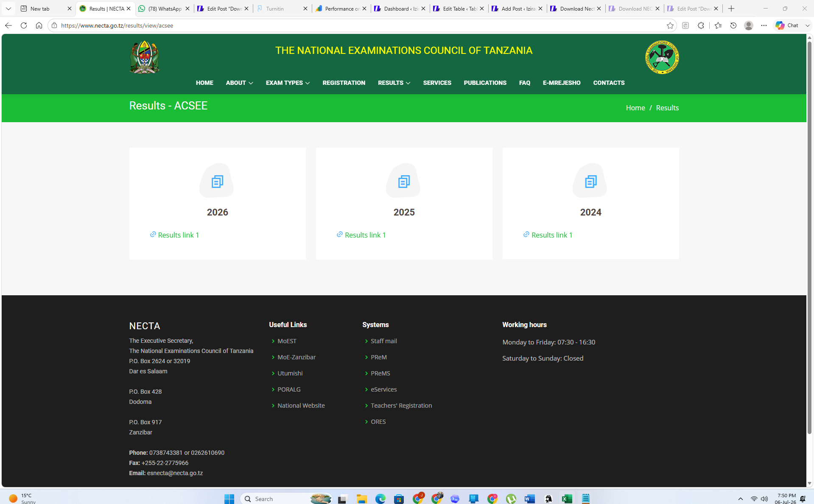
Task: Open the MoE-Zanzibar link
Action: (x=297, y=357)
